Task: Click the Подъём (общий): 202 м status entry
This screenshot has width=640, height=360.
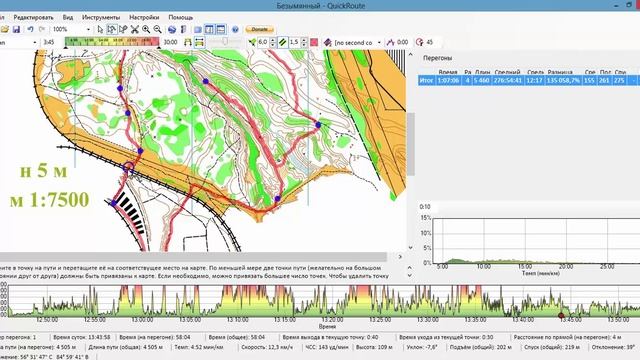Action: point(480,347)
